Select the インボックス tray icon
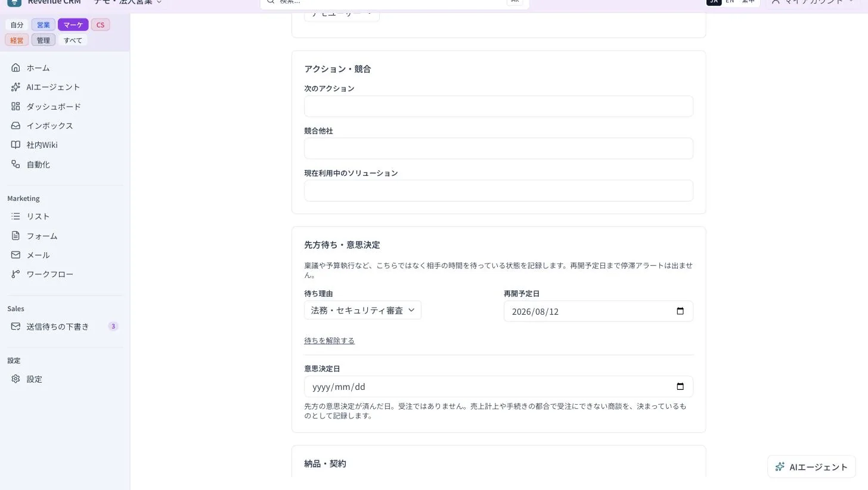868x490 pixels. (x=15, y=126)
